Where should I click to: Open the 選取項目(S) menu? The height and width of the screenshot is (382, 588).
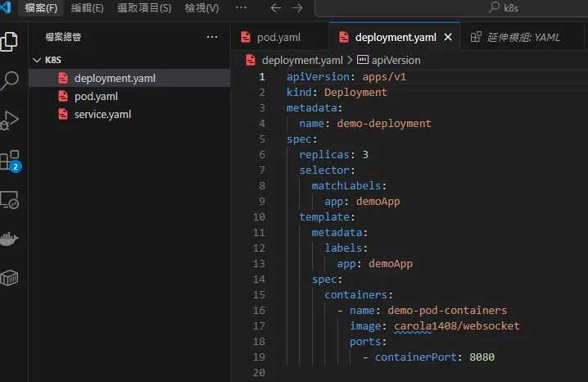144,8
